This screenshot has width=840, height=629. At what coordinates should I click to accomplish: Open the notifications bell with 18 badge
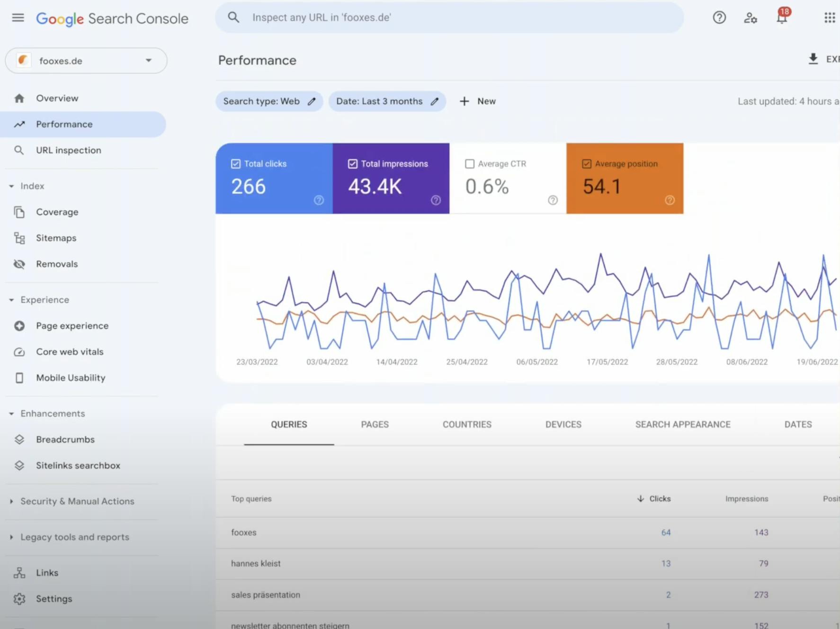tap(782, 17)
